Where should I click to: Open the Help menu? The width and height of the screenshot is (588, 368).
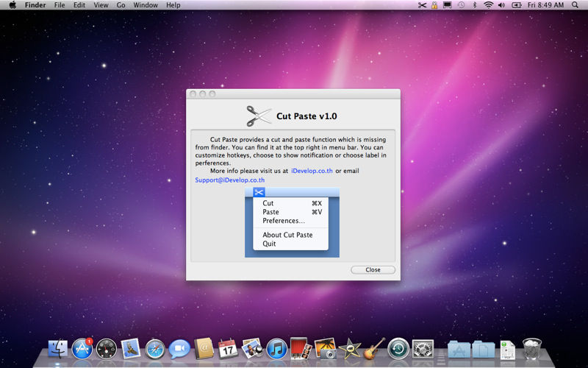tap(173, 5)
